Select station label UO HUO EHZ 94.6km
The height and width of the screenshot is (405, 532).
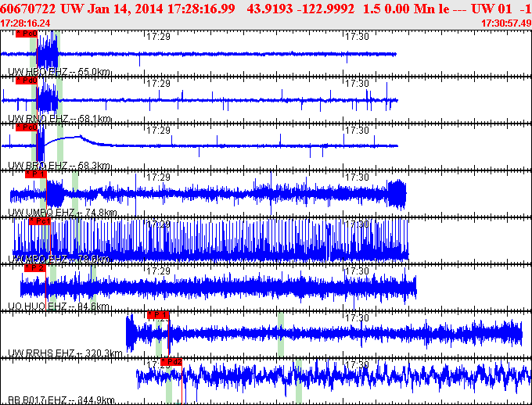pos(59,306)
